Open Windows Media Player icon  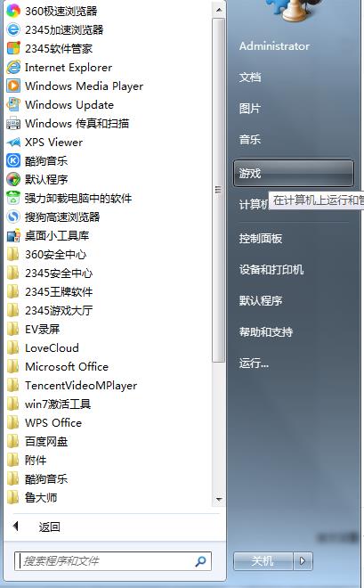[13, 86]
